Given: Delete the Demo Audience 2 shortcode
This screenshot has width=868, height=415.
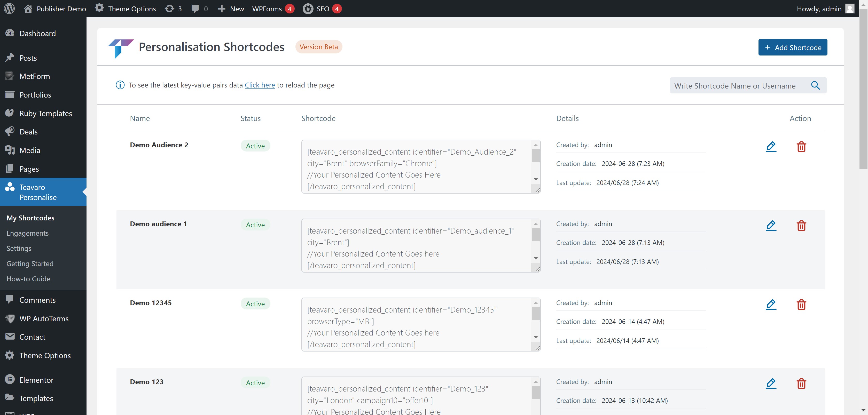Looking at the screenshot, I should [801, 147].
